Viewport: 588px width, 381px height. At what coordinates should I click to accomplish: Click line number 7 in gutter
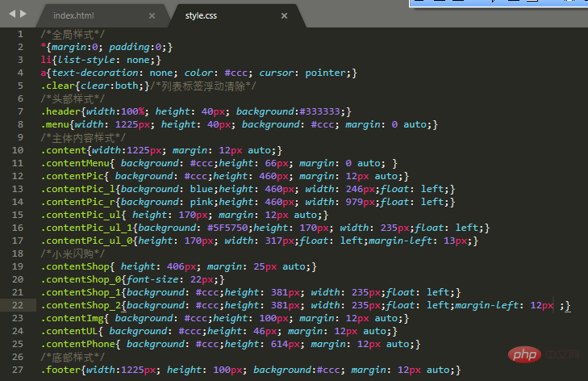tap(20, 111)
